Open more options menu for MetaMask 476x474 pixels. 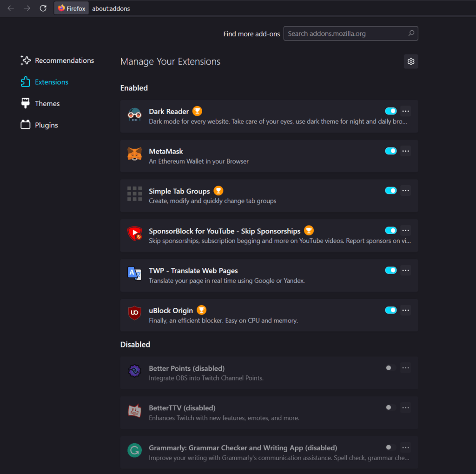click(405, 151)
